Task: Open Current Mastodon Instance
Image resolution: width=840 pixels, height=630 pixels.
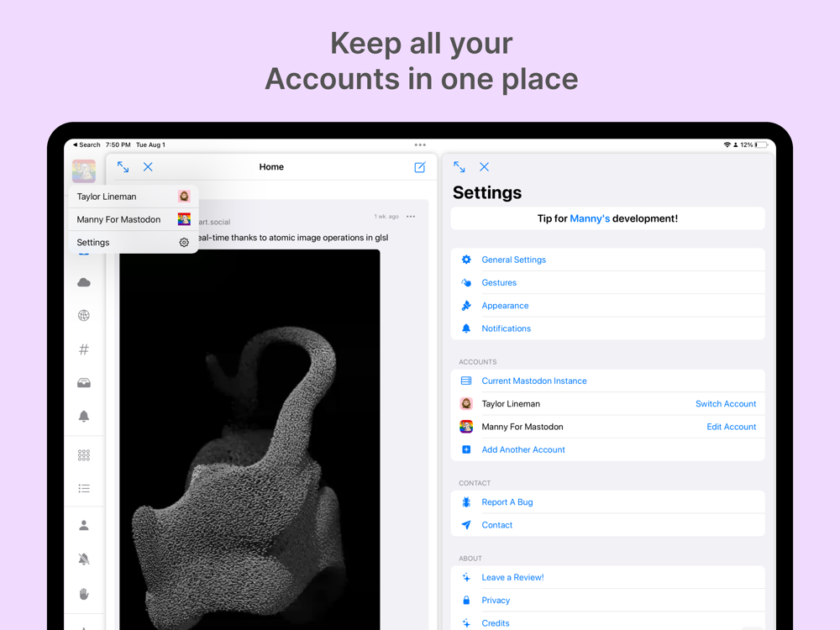Action: point(607,381)
